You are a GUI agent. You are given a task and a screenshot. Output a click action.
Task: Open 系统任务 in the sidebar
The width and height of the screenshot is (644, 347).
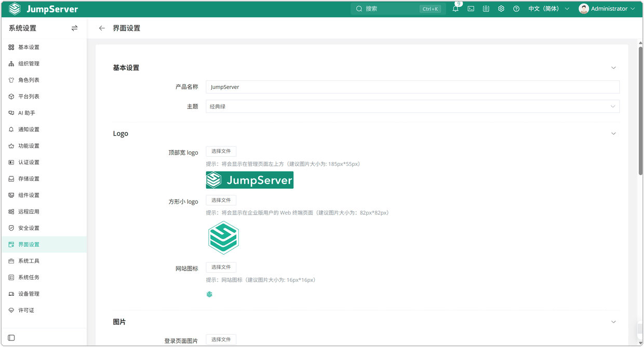pos(44,277)
